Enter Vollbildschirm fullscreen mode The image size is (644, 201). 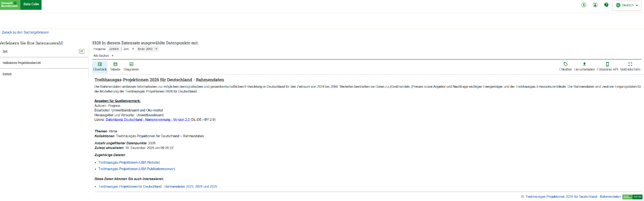click(x=630, y=64)
